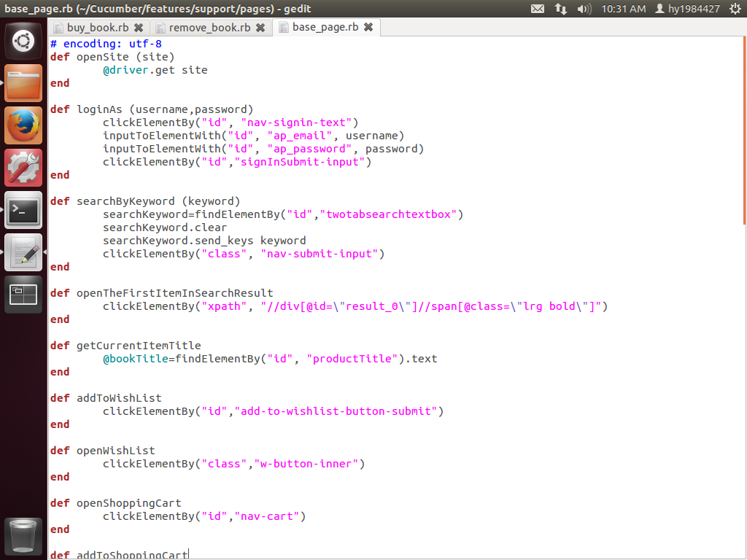The height and width of the screenshot is (560, 747).
Task: Open System Settings wrench-and-gear icon
Action: [23, 168]
